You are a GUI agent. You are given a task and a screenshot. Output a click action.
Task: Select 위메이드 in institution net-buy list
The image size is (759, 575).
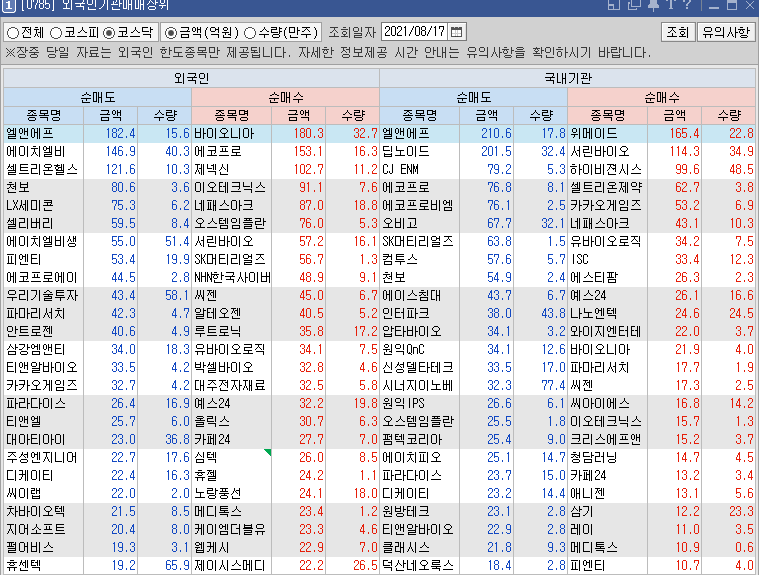[594, 133]
